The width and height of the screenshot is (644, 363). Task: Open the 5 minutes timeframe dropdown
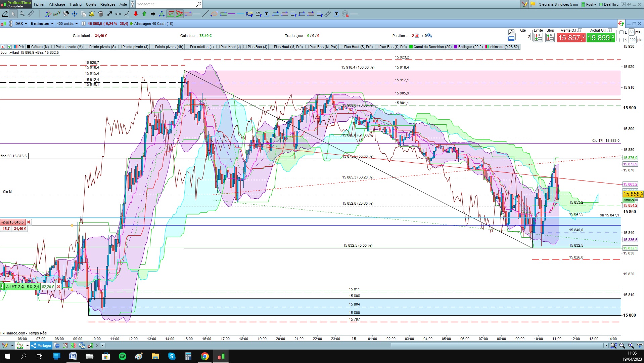(42, 24)
